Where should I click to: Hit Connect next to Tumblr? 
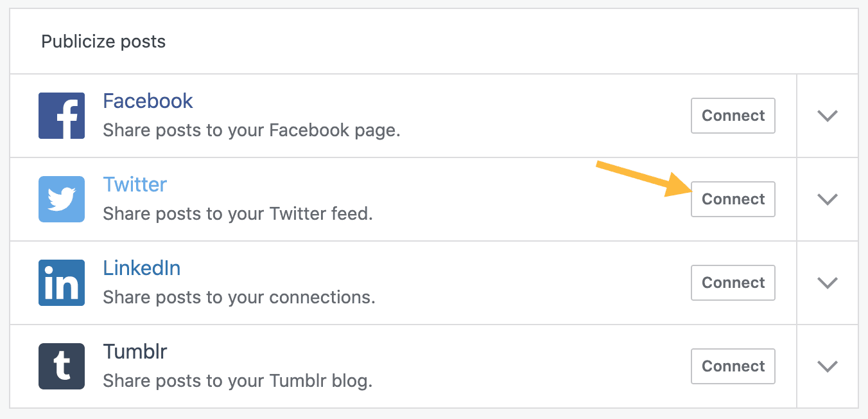click(733, 366)
